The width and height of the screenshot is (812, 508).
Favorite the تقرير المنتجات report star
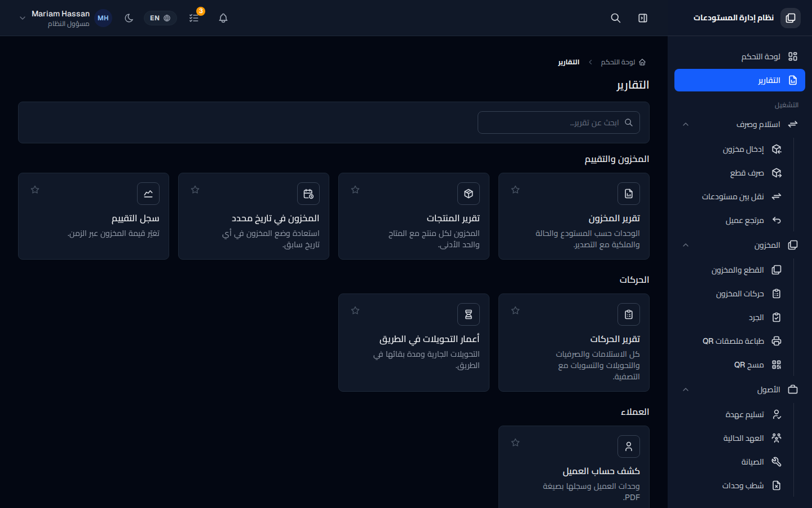coord(355,190)
